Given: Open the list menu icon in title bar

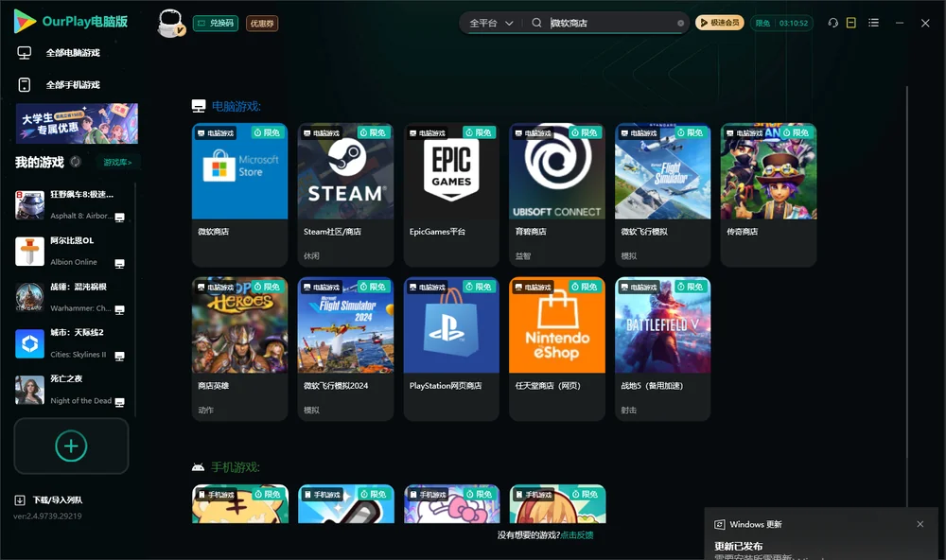Looking at the screenshot, I should pos(873,23).
